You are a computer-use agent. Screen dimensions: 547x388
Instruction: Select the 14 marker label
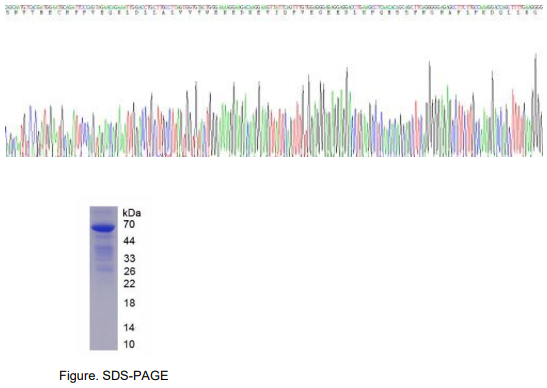(129, 328)
